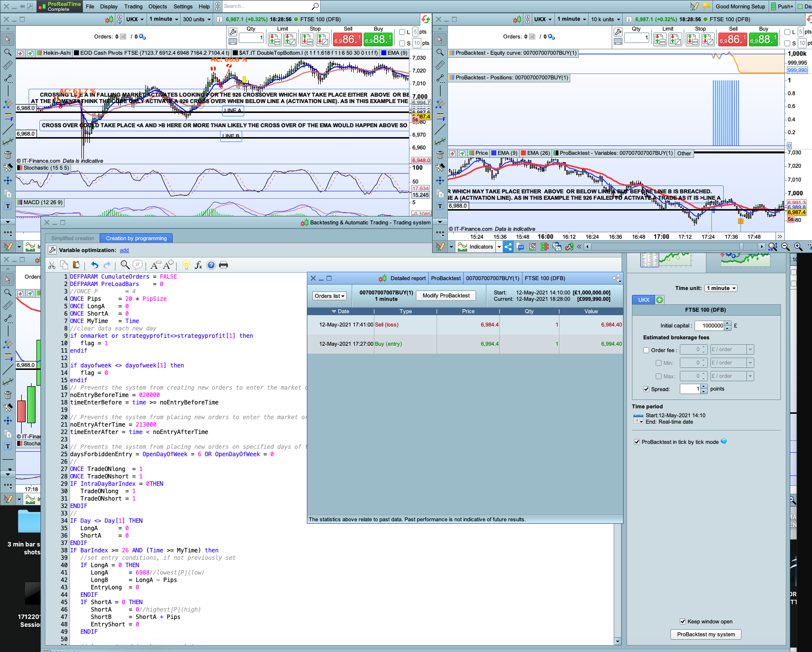Switch to the Simplified creation tab
812x652 pixels.
coord(73,238)
